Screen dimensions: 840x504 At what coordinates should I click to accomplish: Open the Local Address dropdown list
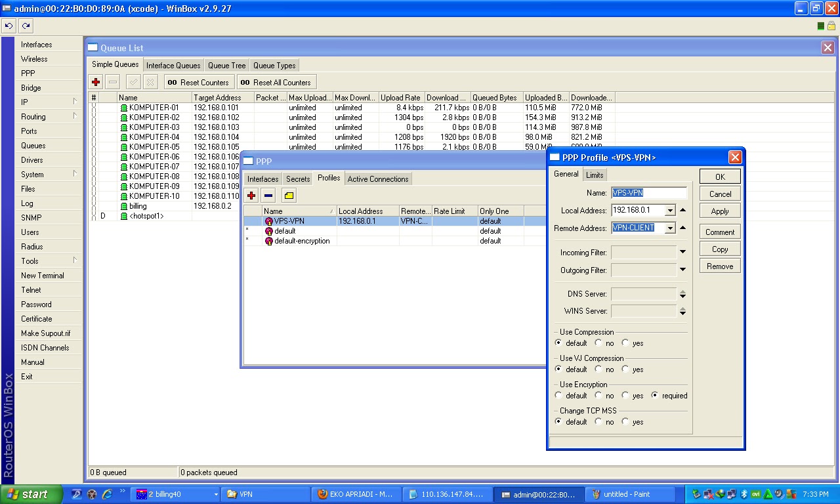(x=670, y=211)
